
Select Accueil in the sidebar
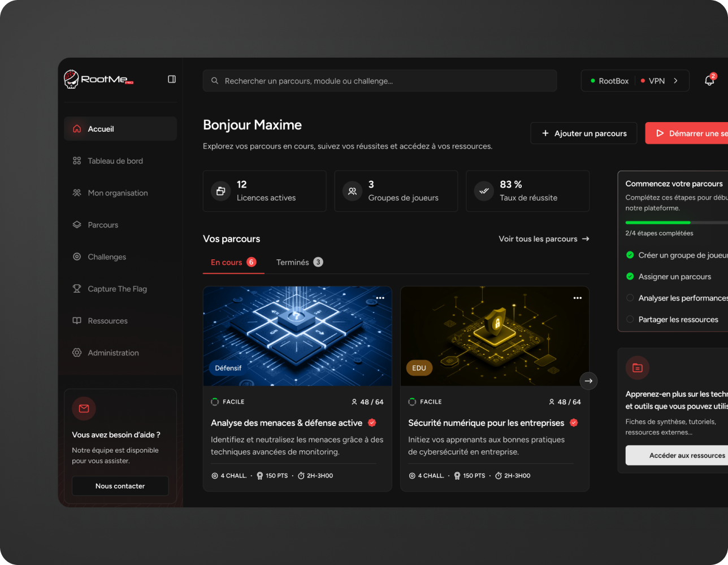coord(101,129)
